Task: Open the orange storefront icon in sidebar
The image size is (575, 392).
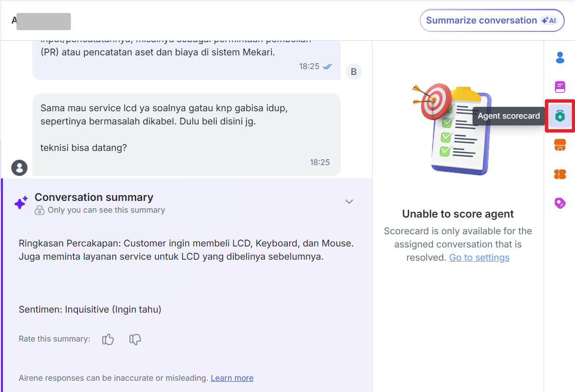Action: 560,145
